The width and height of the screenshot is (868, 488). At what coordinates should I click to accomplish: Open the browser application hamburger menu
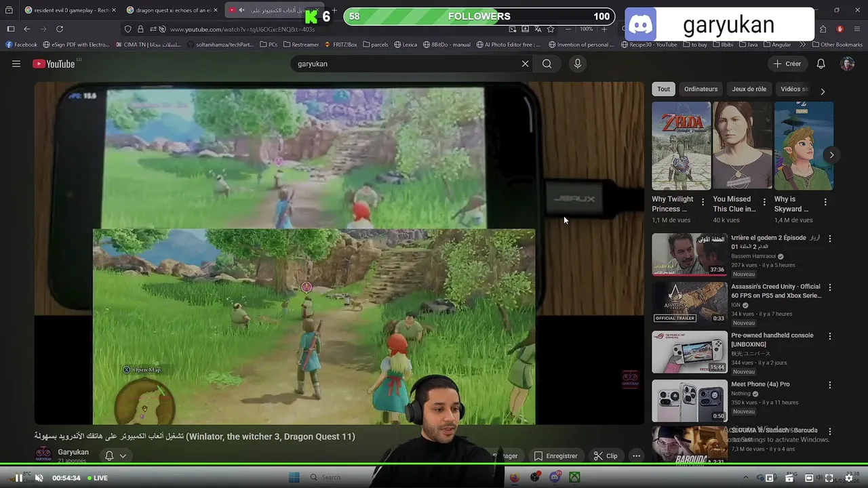pos(857,29)
